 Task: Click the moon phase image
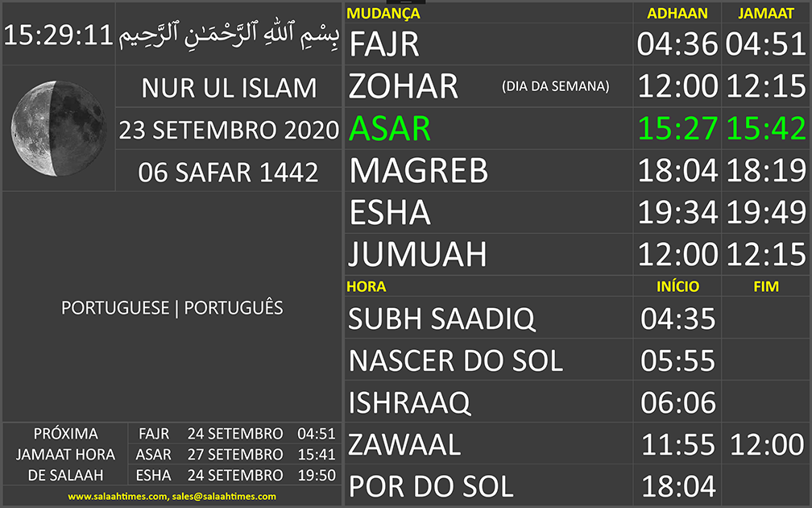tap(57, 129)
